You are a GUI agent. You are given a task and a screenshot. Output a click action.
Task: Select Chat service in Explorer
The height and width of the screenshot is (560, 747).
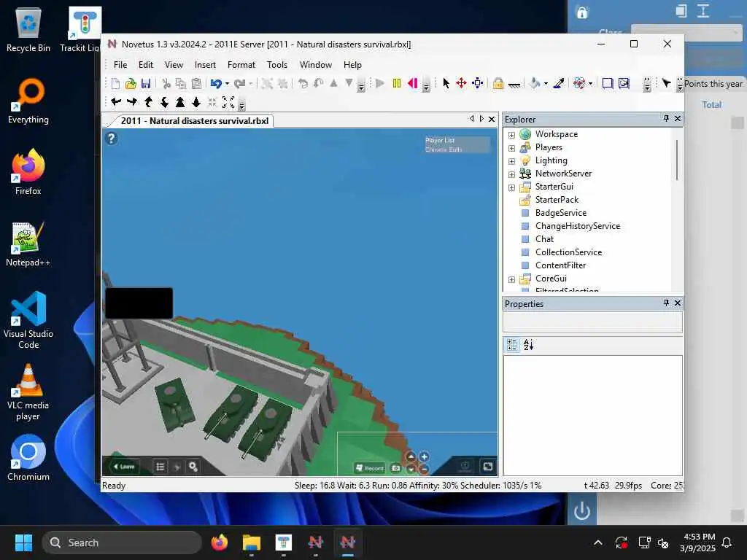(544, 239)
